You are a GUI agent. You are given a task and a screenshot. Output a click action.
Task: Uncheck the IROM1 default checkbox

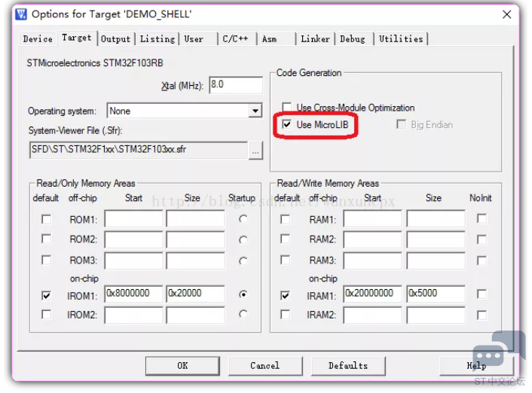47,294
